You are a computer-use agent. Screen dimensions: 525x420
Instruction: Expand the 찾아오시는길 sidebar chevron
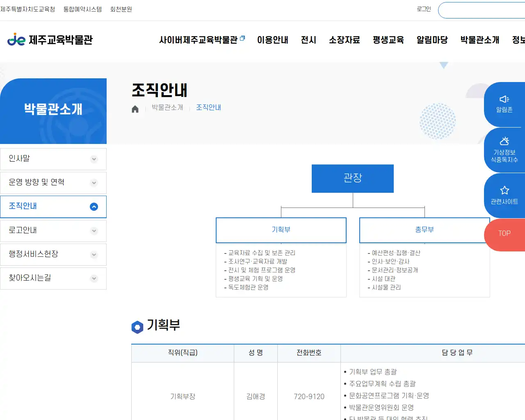[94, 278]
